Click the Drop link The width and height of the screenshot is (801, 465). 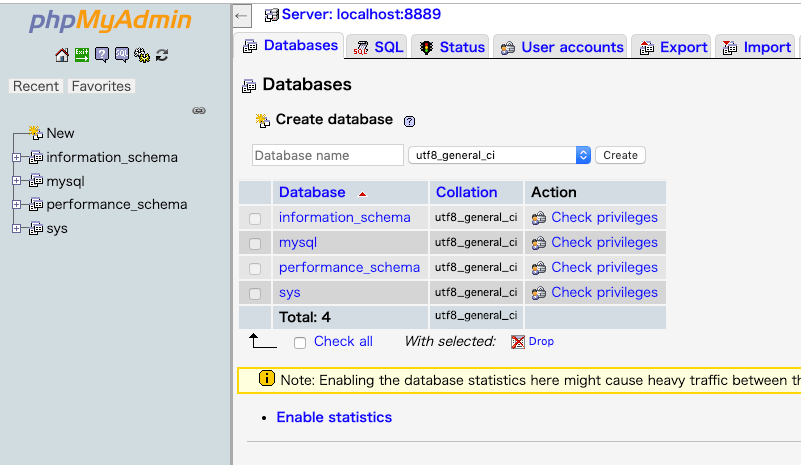coord(541,341)
